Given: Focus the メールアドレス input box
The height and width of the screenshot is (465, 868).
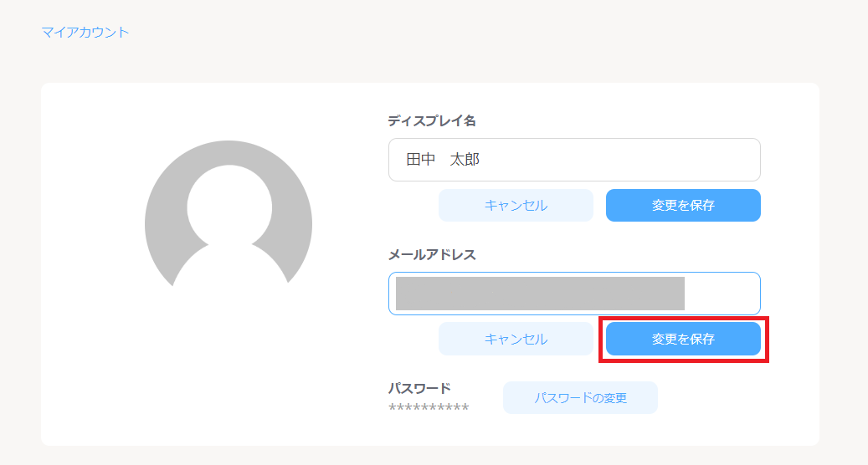Looking at the screenshot, I should pyautogui.click(x=574, y=294).
